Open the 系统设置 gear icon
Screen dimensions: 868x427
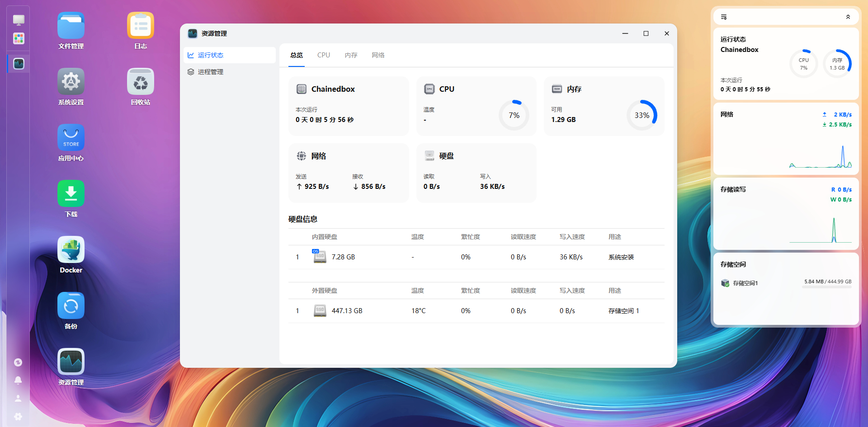(x=71, y=82)
